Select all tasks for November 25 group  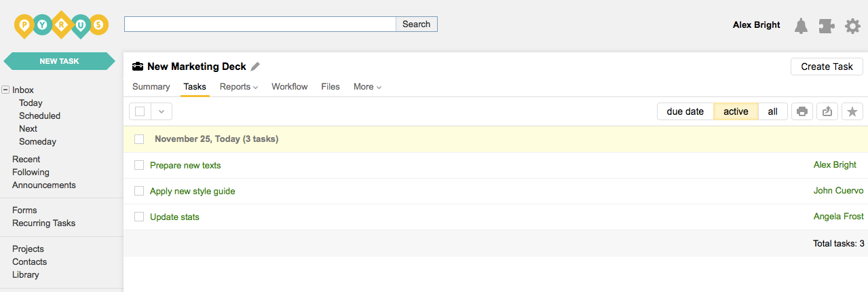[x=139, y=139]
